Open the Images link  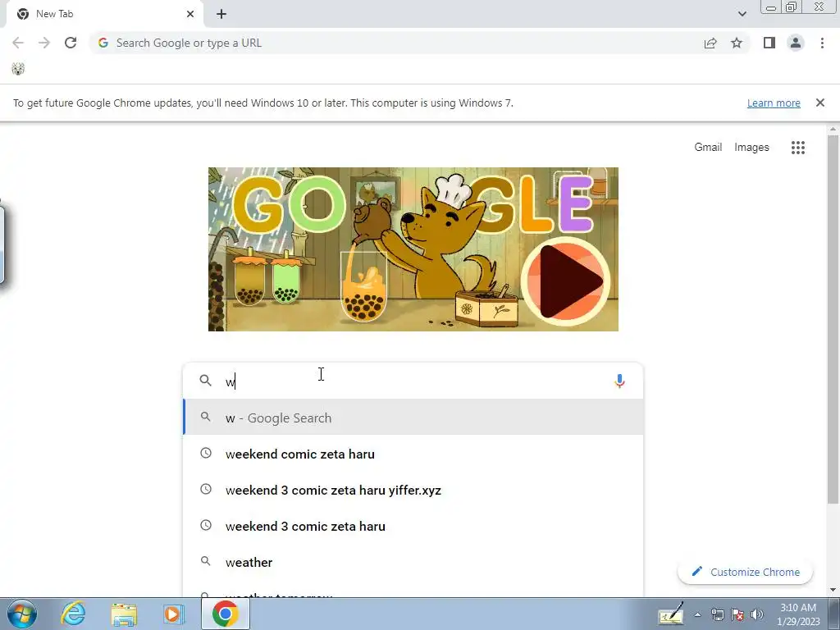pos(751,147)
